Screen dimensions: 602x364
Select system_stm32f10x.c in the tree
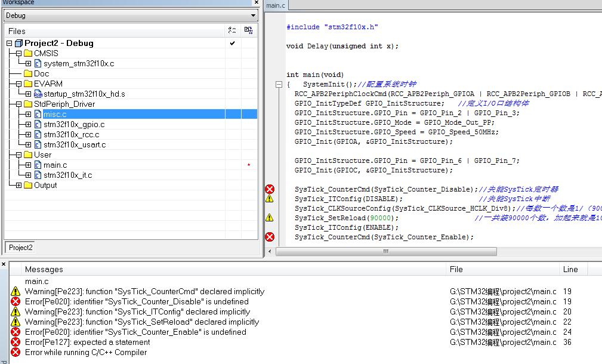pyautogui.click(x=79, y=64)
